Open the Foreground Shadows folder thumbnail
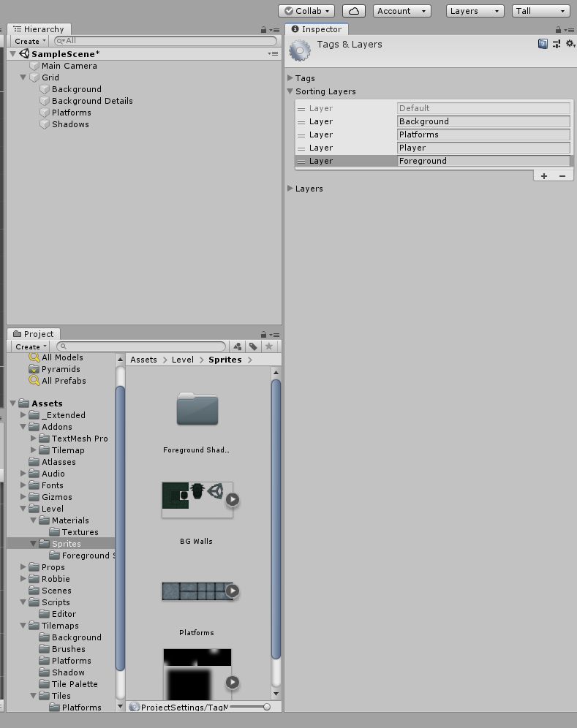 tap(197, 409)
